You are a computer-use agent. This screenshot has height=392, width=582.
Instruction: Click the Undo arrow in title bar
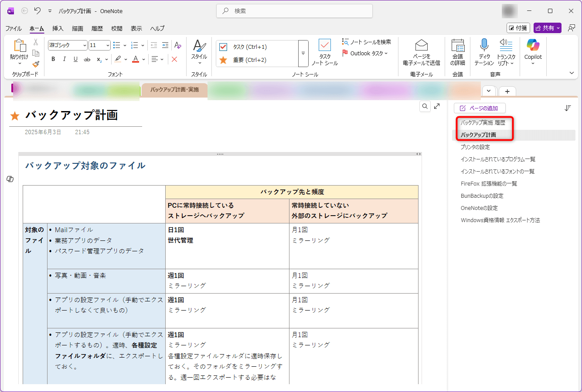click(x=37, y=11)
